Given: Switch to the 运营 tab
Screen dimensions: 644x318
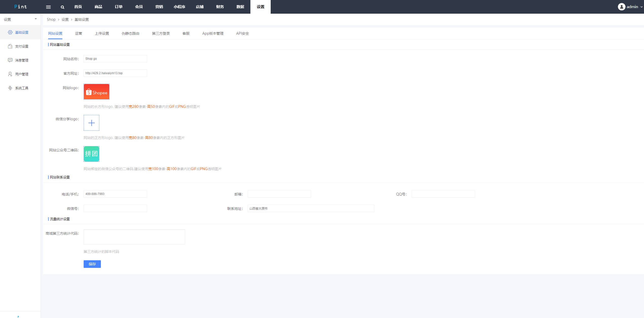Looking at the screenshot, I should [x=79, y=33].
